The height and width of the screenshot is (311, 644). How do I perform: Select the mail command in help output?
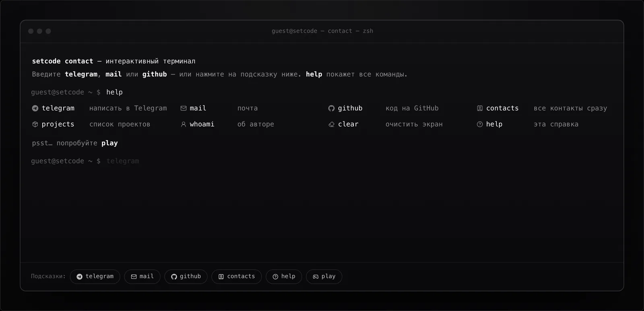click(198, 108)
